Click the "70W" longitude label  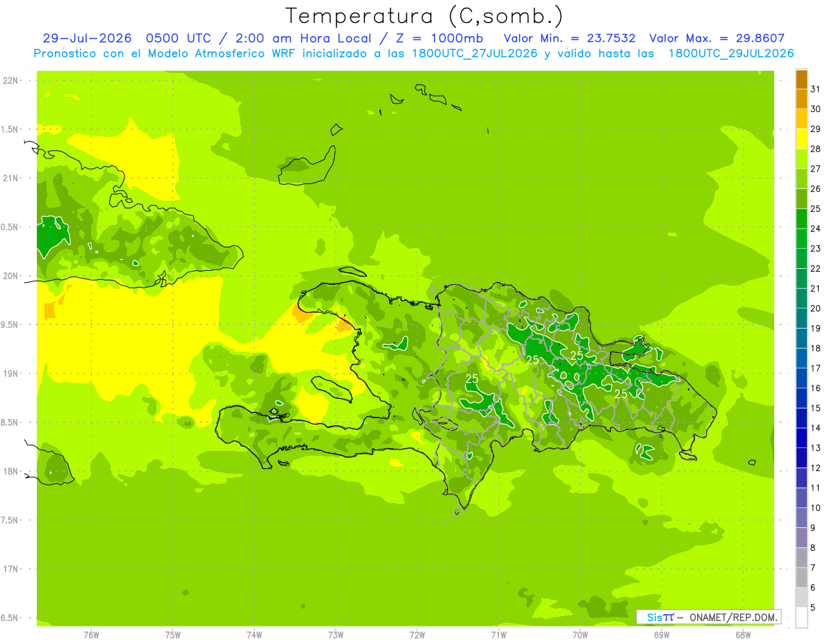[x=580, y=635]
